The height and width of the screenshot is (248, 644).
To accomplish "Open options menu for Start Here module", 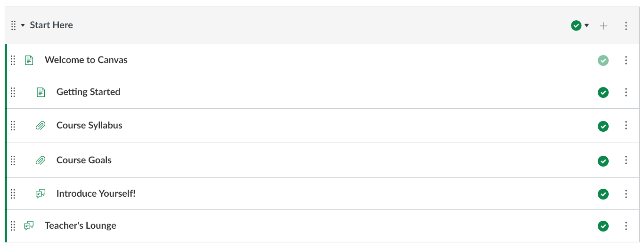I will (x=626, y=26).
